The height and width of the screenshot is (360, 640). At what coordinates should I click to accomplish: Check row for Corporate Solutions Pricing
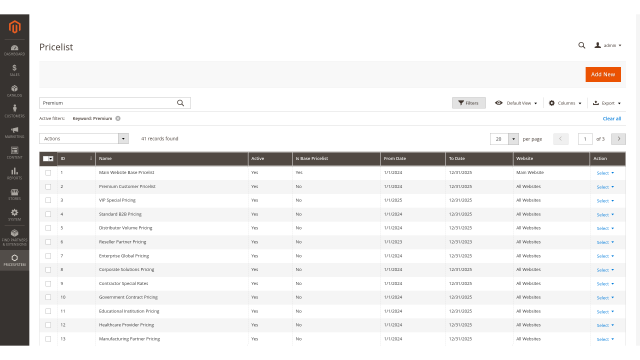pyautogui.click(x=48, y=270)
